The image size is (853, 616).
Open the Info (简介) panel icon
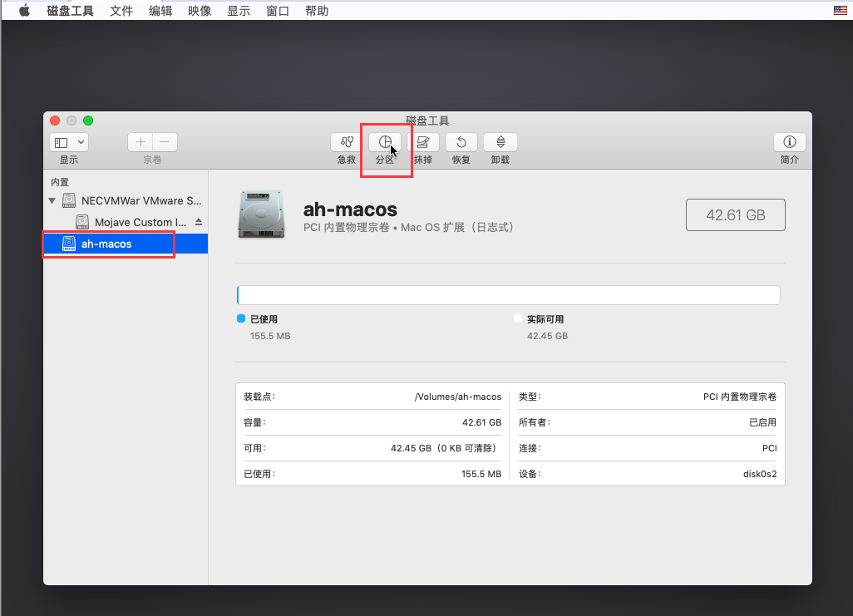pos(789,142)
